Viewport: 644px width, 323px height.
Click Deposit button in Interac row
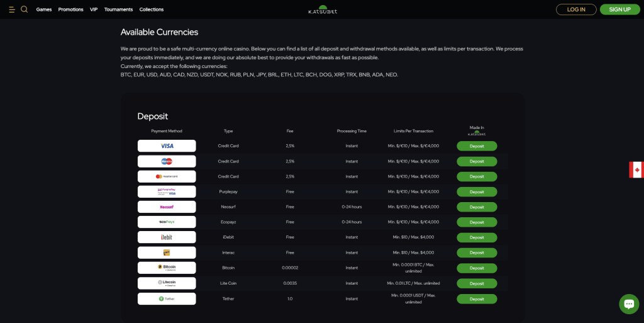477,252
